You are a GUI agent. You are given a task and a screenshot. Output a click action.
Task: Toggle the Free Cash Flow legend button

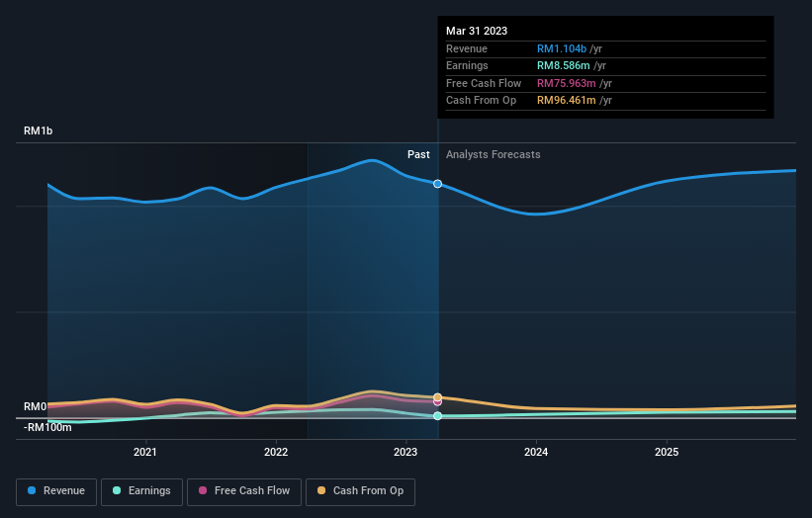point(244,491)
